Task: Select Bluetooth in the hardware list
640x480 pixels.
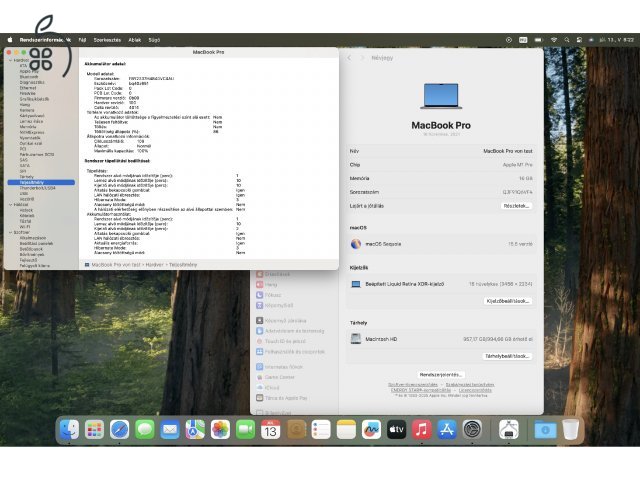Action: (29, 77)
